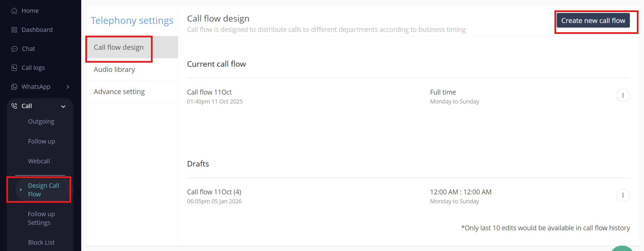This screenshot has height=251, width=644.
Task: Click the Home house icon in sidebar
Action: [x=14, y=11]
